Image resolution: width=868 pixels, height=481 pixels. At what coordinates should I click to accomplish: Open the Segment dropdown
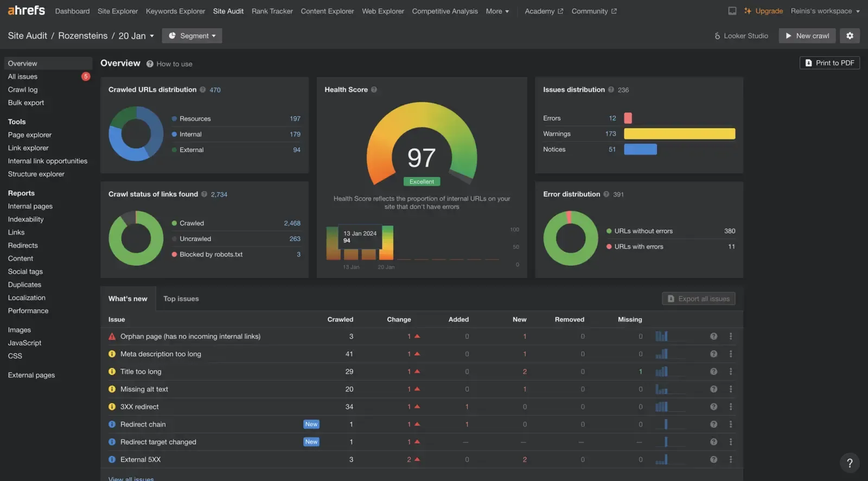coord(192,36)
